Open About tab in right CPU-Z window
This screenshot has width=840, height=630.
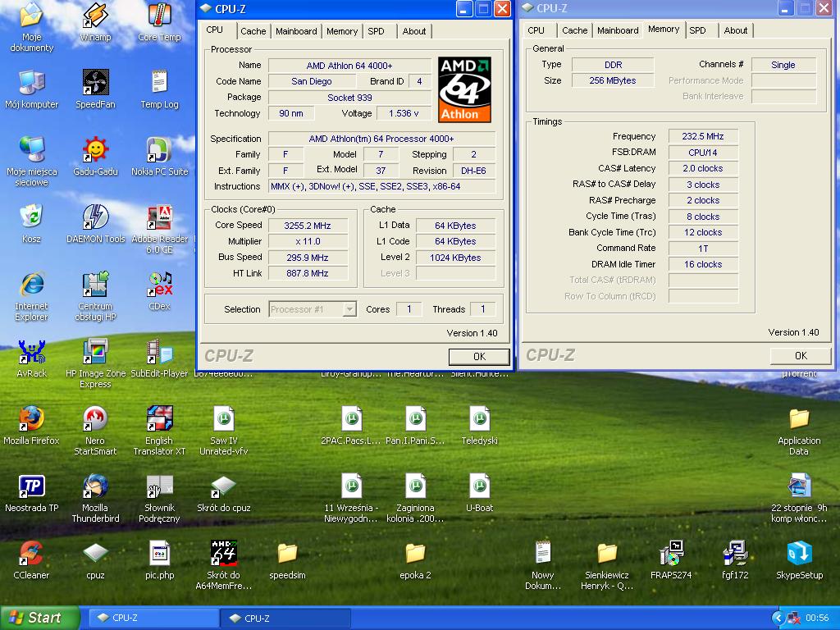(736, 30)
